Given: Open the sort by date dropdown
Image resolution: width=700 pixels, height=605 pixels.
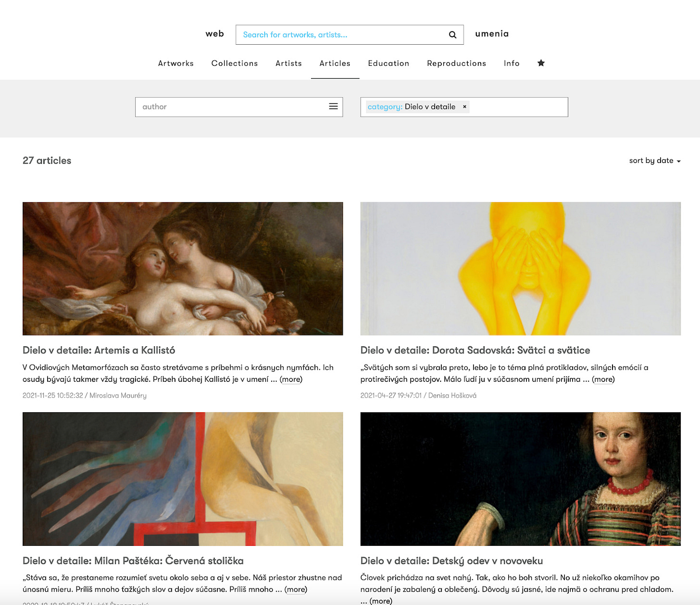Looking at the screenshot, I should (x=655, y=161).
